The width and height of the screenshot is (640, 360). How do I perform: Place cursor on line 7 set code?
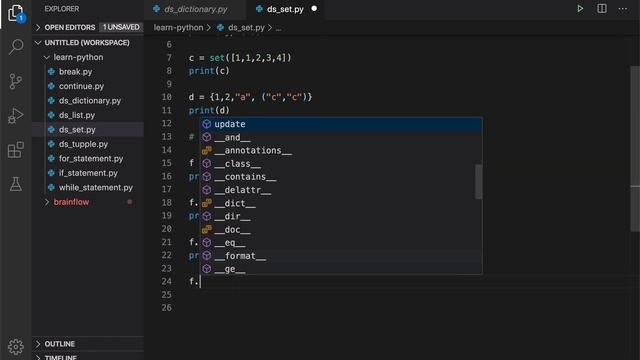click(240, 58)
